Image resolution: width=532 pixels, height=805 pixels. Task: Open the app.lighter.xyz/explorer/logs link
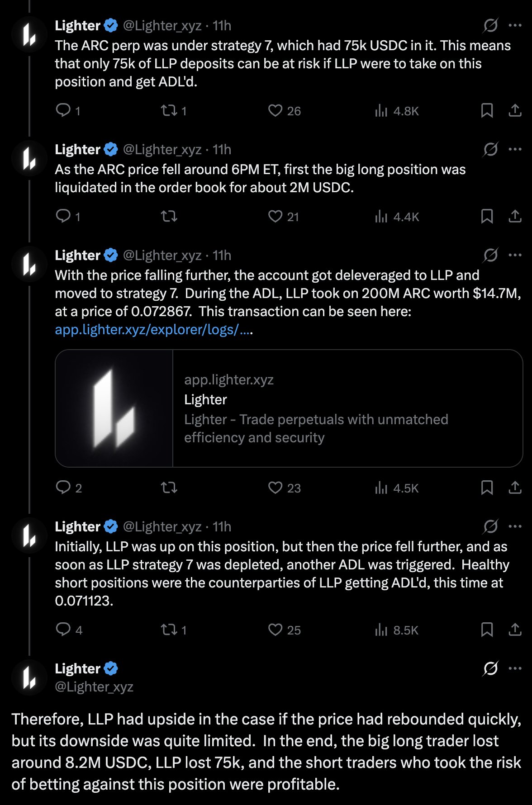(153, 330)
